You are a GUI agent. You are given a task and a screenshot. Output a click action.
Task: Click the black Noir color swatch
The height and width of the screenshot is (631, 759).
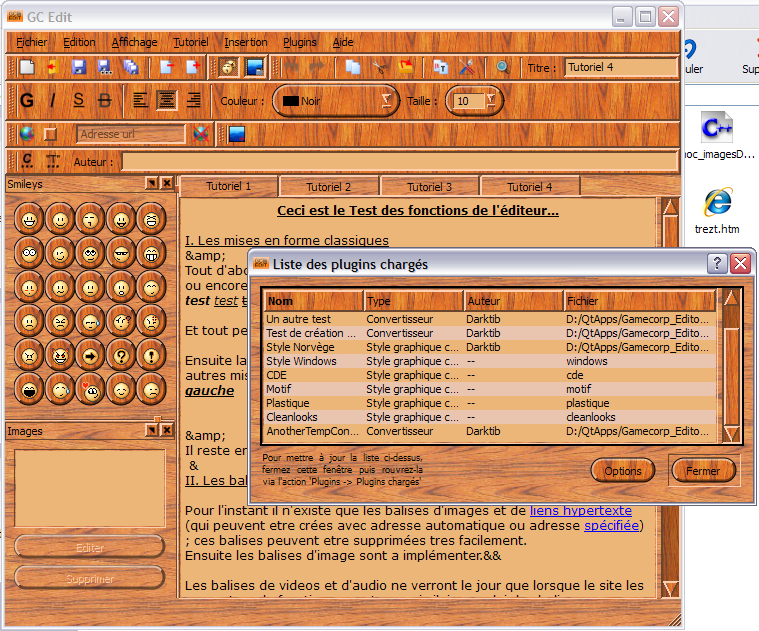(x=290, y=101)
